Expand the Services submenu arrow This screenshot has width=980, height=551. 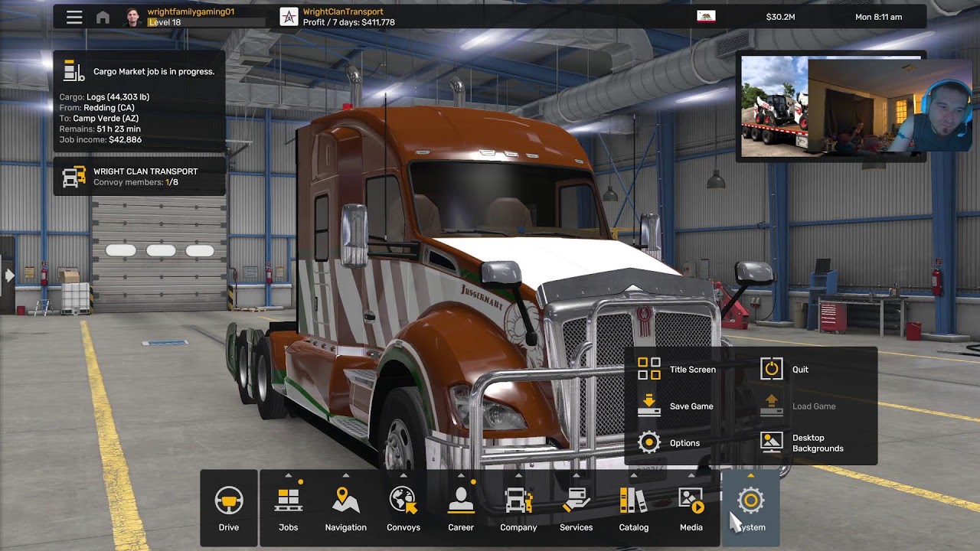click(576, 475)
